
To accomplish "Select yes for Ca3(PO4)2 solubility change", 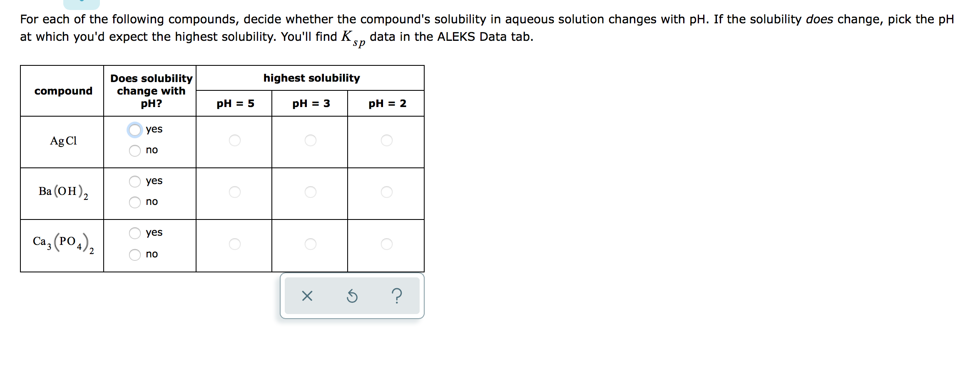I will click(x=134, y=233).
